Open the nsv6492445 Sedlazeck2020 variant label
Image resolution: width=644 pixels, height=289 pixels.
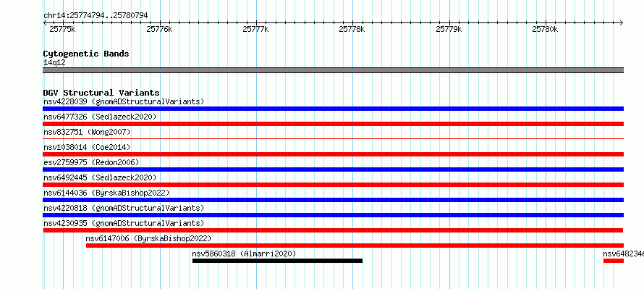(x=100, y=177)
